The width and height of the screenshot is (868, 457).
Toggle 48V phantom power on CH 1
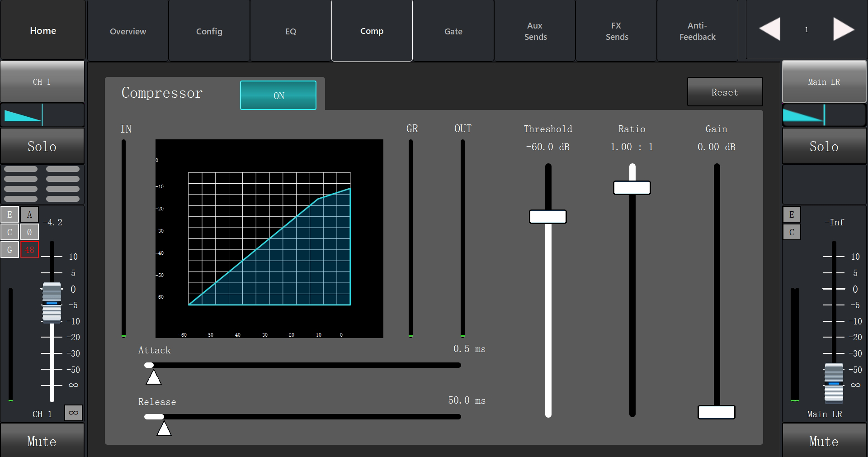click(29, 250)
